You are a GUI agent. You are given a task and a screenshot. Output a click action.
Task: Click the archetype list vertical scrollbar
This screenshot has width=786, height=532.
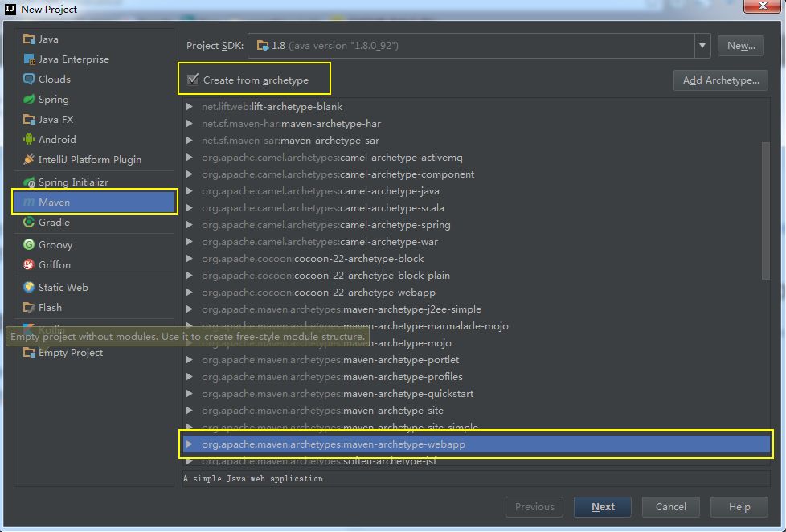(765, 211)
